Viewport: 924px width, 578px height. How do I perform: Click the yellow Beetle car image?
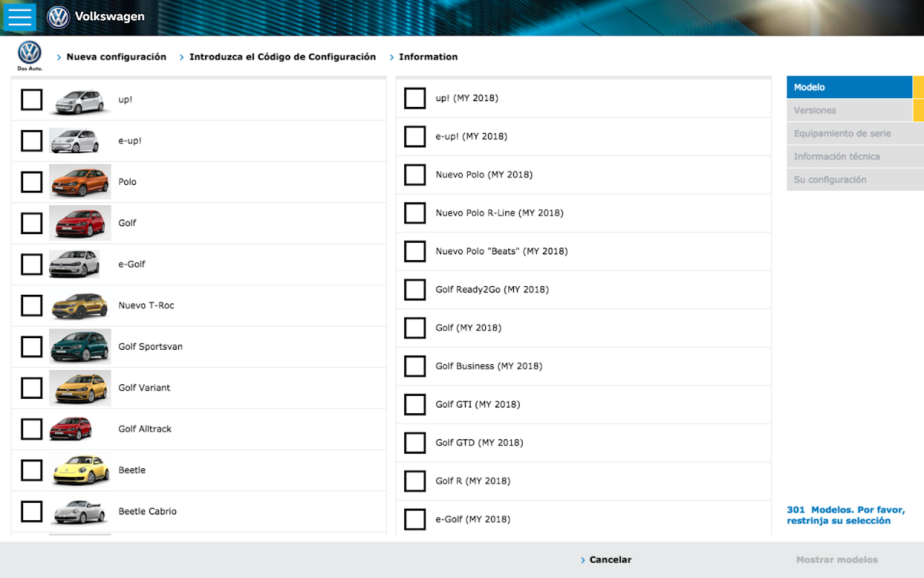click(x=79, y=470)
